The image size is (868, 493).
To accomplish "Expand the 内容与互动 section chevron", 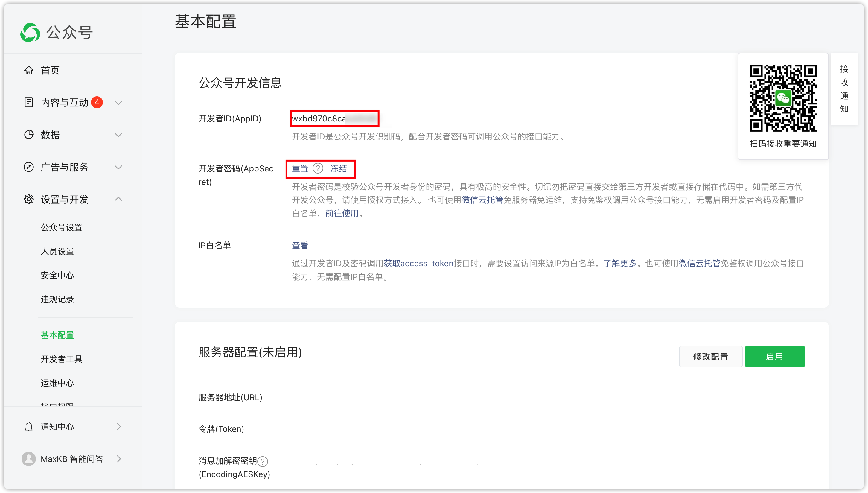I will coord(118,102).
